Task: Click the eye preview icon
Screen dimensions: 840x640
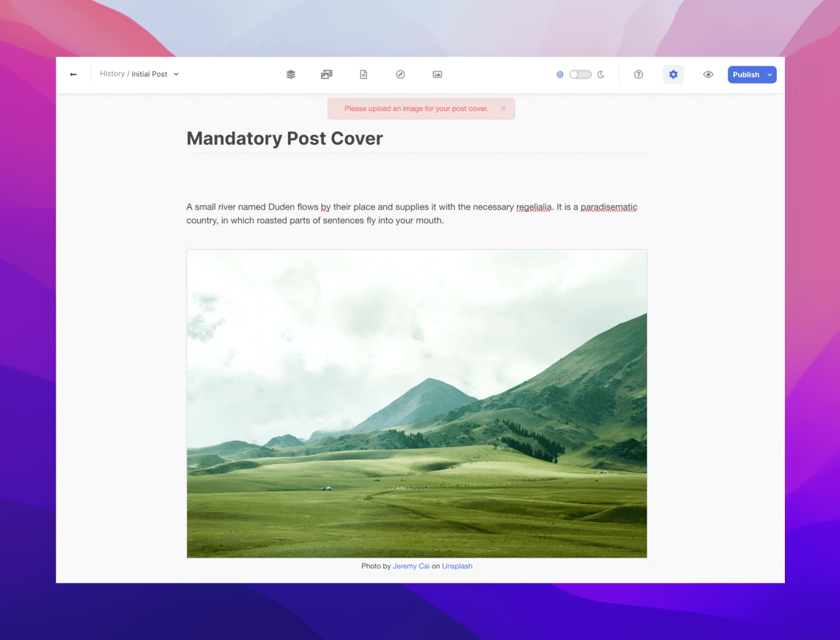Action: coord(708,75)
